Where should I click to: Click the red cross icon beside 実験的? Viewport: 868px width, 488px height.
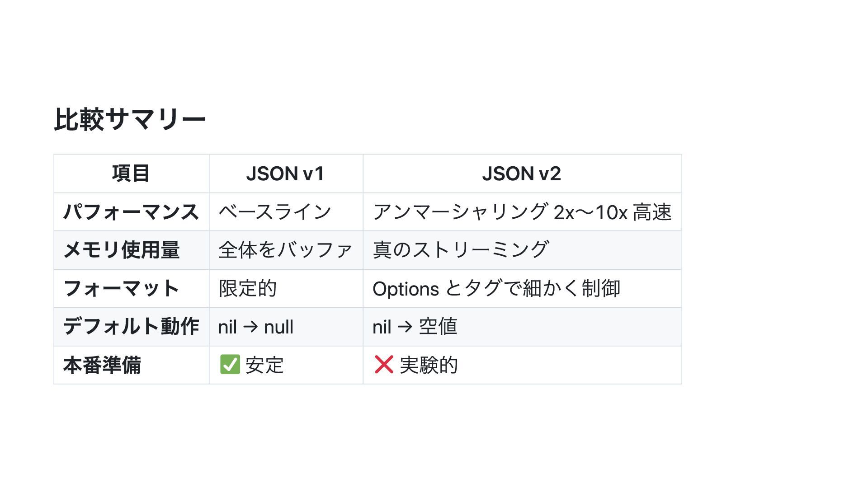(384, 365)
